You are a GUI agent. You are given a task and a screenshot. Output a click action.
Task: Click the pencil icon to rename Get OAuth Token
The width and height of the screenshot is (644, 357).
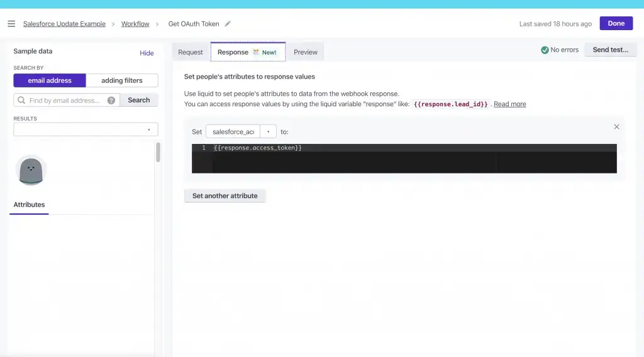(x=228, y=24)
